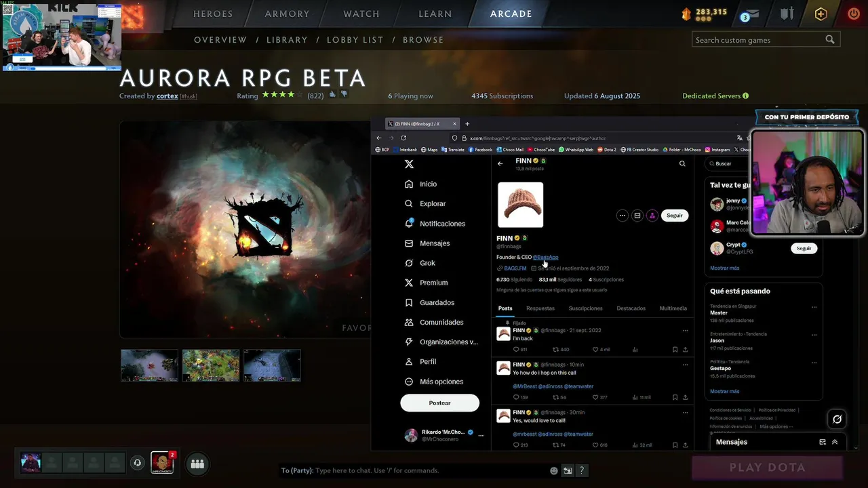Open Más opciones in X sidebar

click(x=434, y=382)
